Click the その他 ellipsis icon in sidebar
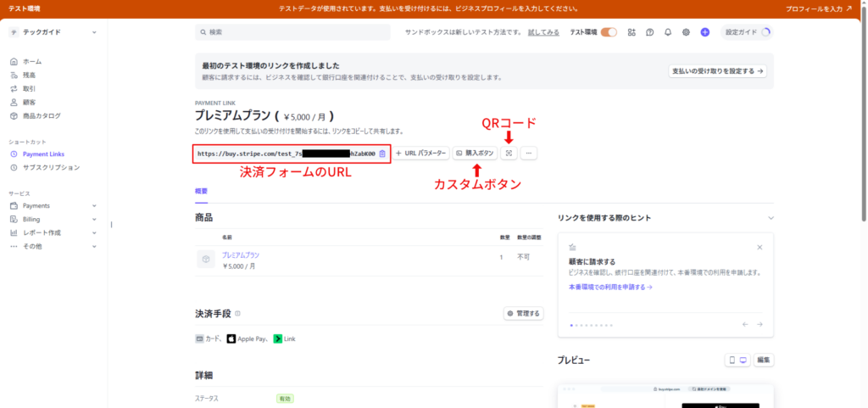The width and height of the screenshot is (868, 408). coord(14,246)
